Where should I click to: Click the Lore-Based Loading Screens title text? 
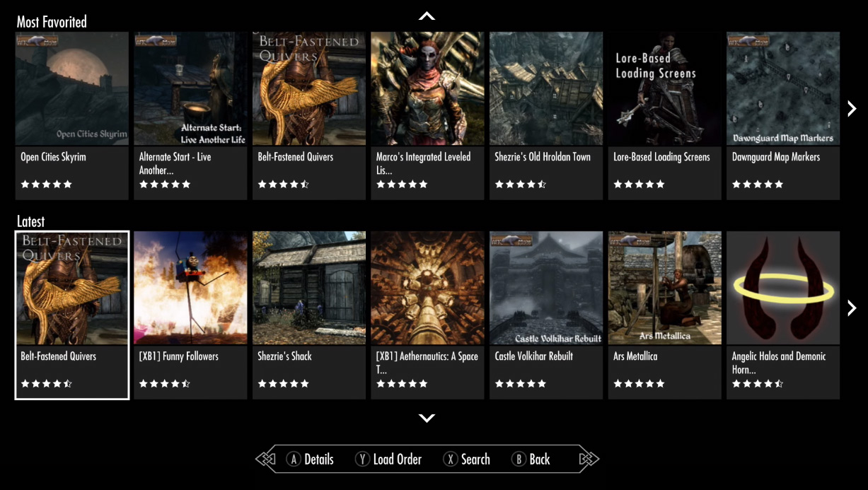(661, 157)
